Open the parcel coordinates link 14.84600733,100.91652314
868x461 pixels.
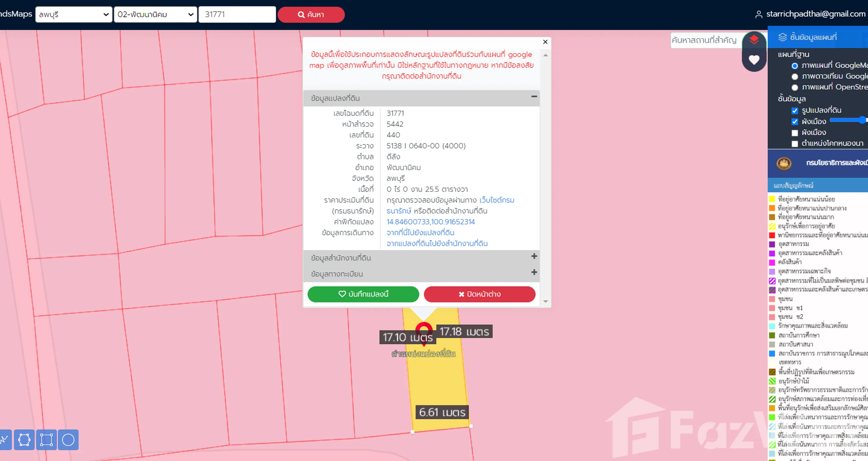click(431, 222)
